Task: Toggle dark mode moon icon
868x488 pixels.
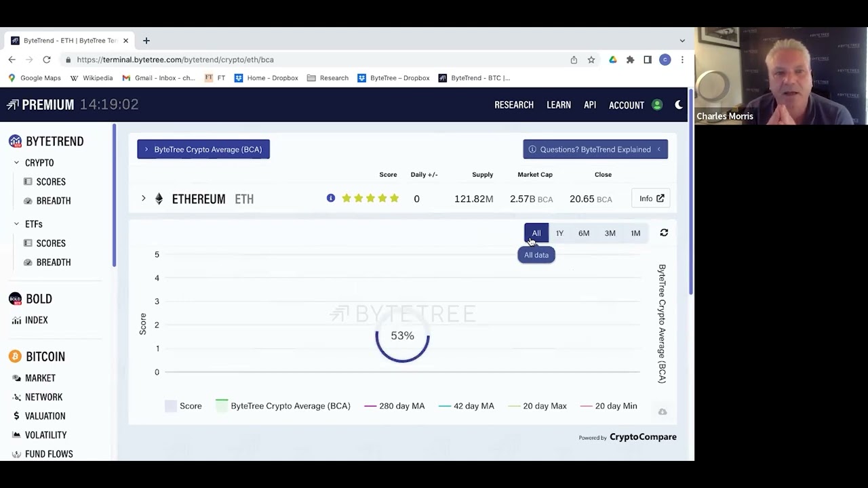Action: [x=679, y=105]
